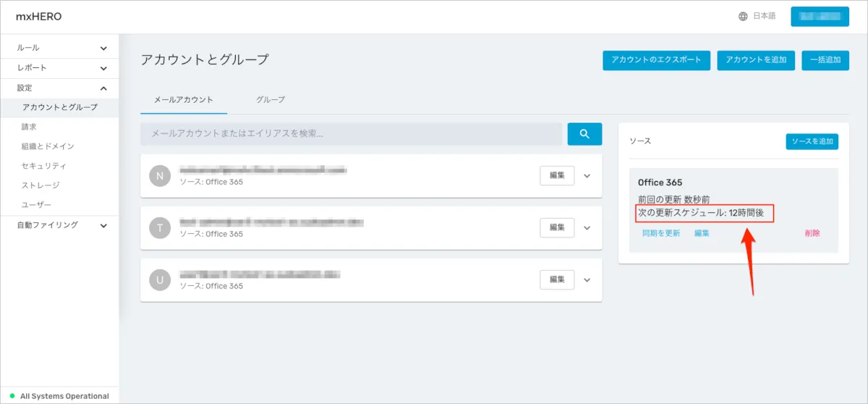Click the ソースを追加 button
Screen dimensions: 868x404
pyautogui.click(x=812, y=141)
